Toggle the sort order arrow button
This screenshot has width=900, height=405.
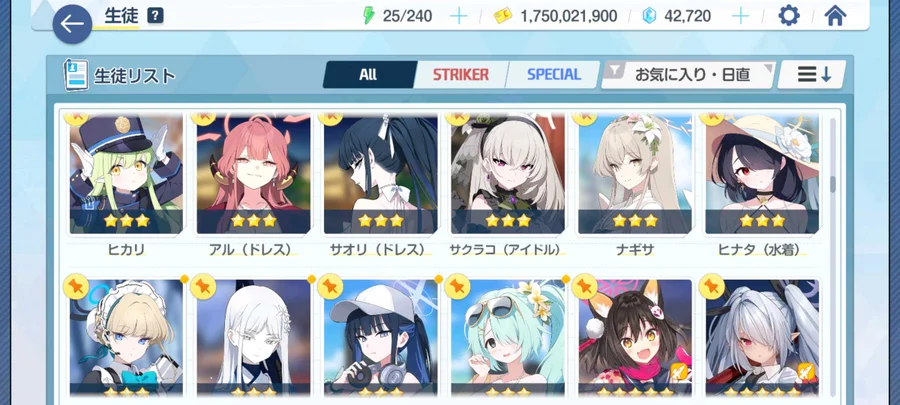click(812, 75)
